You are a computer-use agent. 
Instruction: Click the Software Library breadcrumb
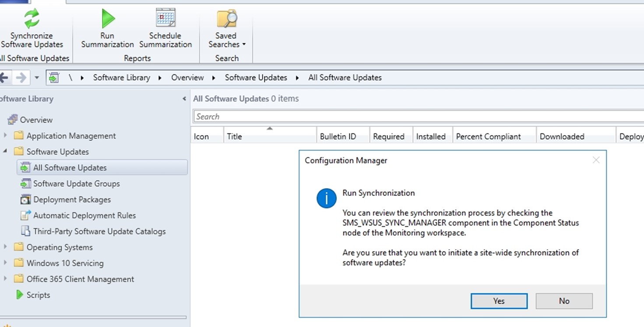(122, 77)
